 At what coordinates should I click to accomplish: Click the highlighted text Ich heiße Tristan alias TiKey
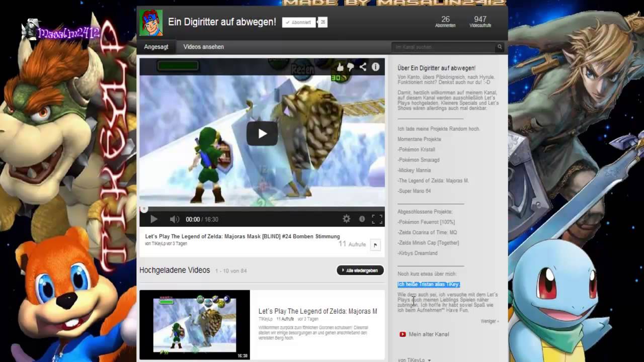point(429,285)
